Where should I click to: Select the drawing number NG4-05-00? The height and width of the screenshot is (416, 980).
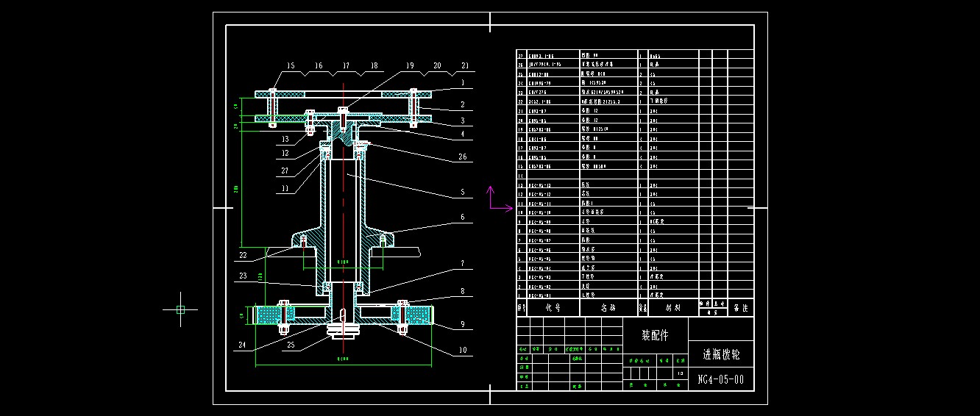coord(721,379)
